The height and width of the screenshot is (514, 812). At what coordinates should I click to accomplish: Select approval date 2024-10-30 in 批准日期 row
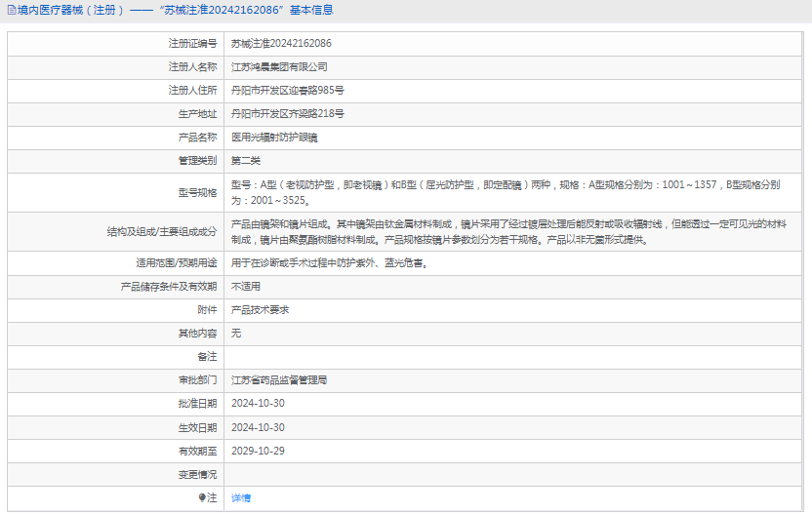click(x=258, y=403)
